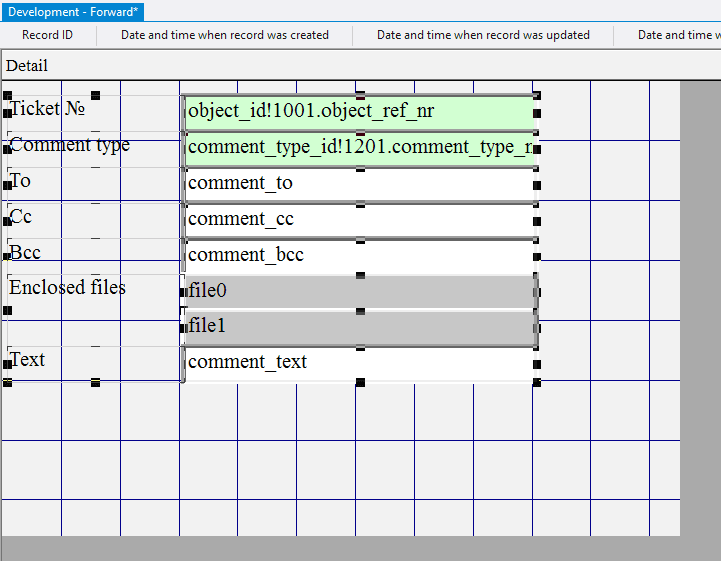Select the Ticket № label

click(47, 108)
